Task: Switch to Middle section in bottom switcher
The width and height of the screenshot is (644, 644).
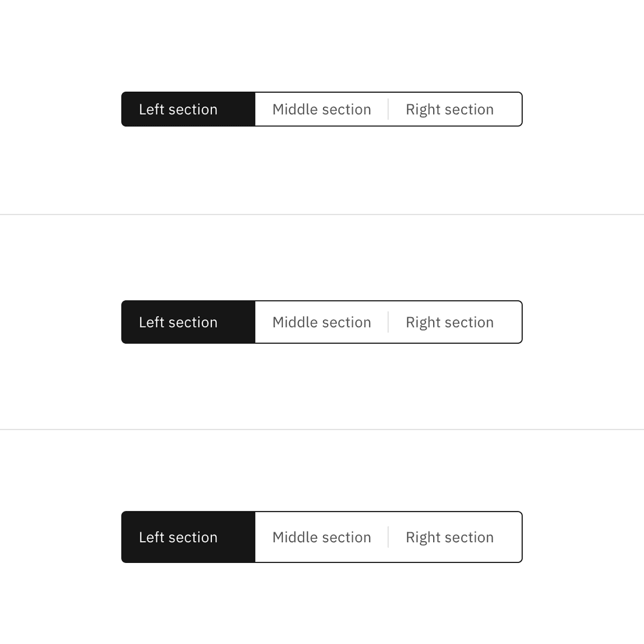Action: pyautogui.click(x=321, y=537)
